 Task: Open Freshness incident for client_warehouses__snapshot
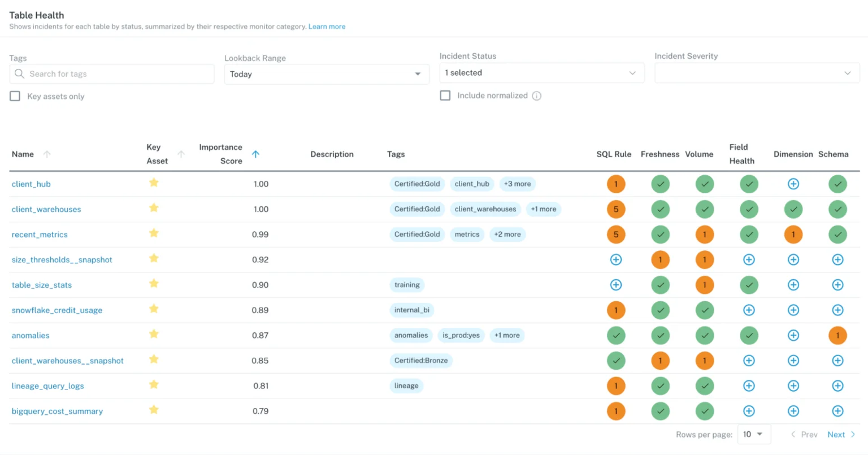tap(660, 361)
